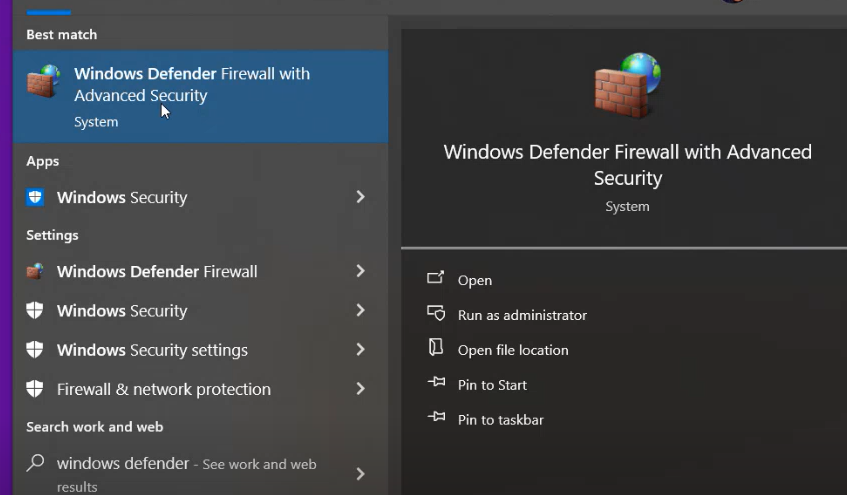Click the Pin to Start pin icon
Viewport: 847px width, 495px height.
click(436, 383)
